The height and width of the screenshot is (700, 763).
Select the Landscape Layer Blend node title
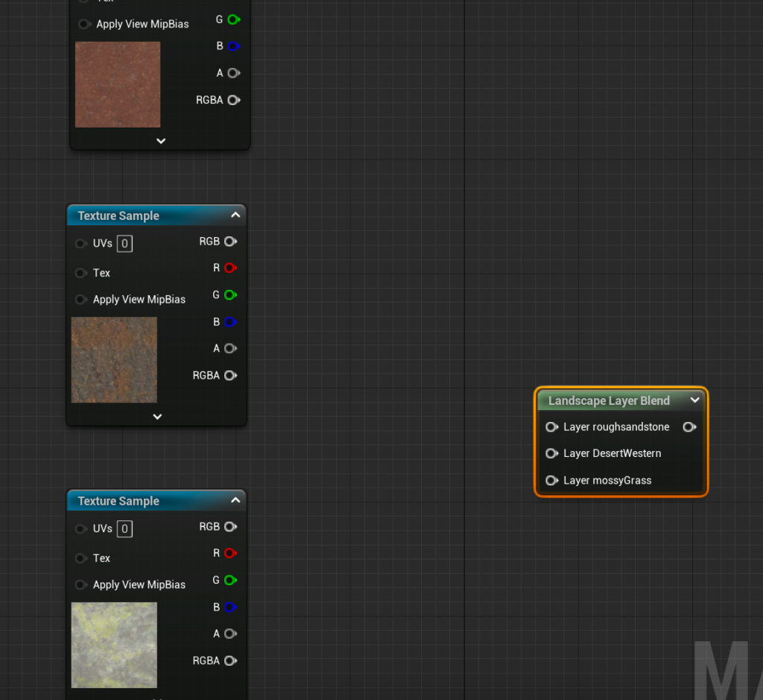609,401
